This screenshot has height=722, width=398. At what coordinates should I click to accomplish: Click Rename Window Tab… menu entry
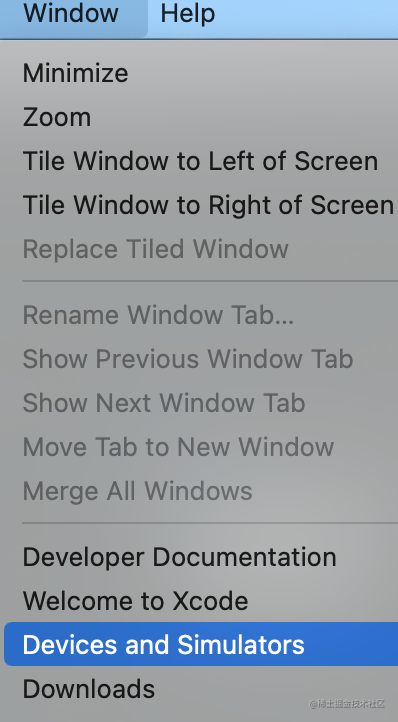201,315
